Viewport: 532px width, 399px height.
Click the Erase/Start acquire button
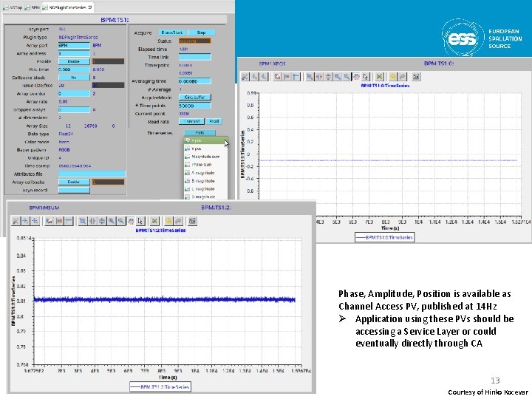[172, 33]
